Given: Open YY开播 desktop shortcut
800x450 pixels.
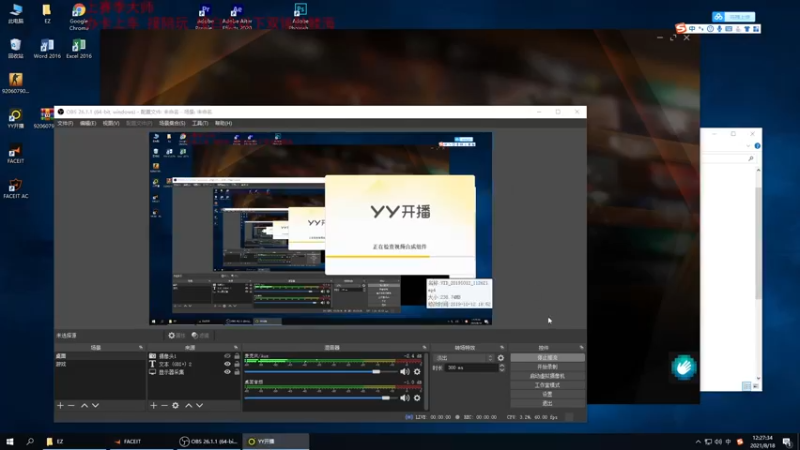Looking at the screenshot, I should [15, 119].
